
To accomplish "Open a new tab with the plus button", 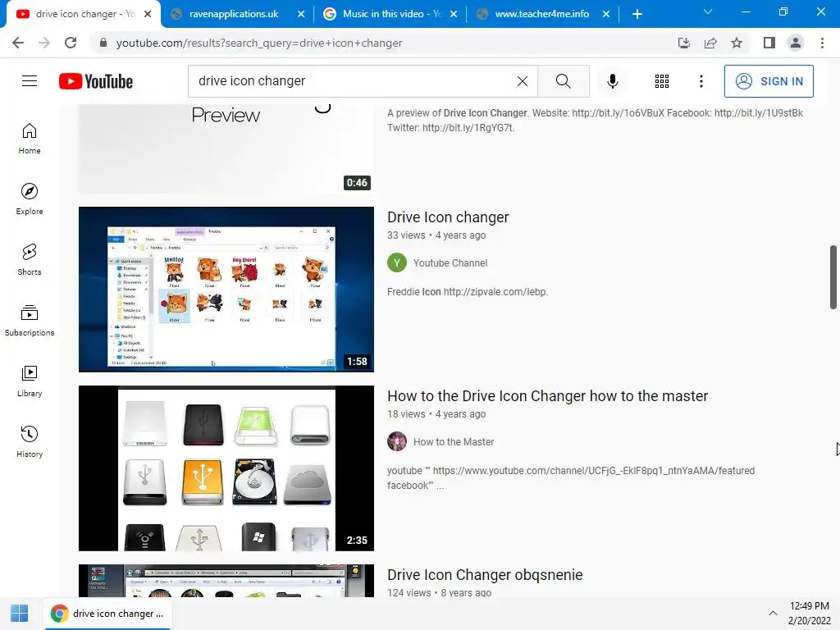I will click(637, 14).
